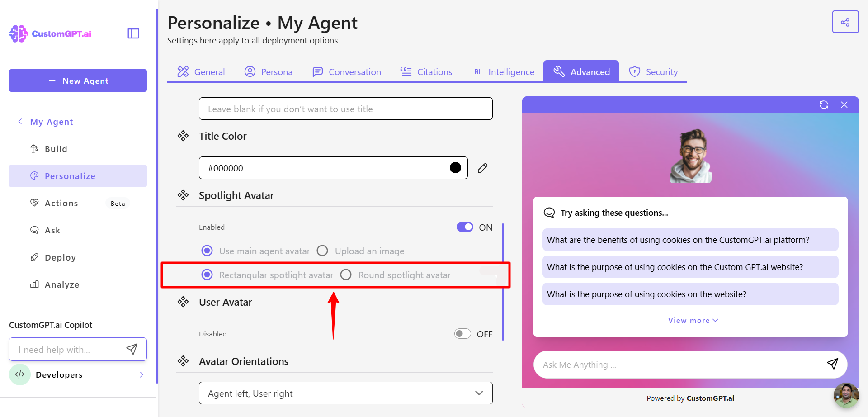Click the settings panel vertical scrollbar
This screenshot has width=868, height=417.
503,281
